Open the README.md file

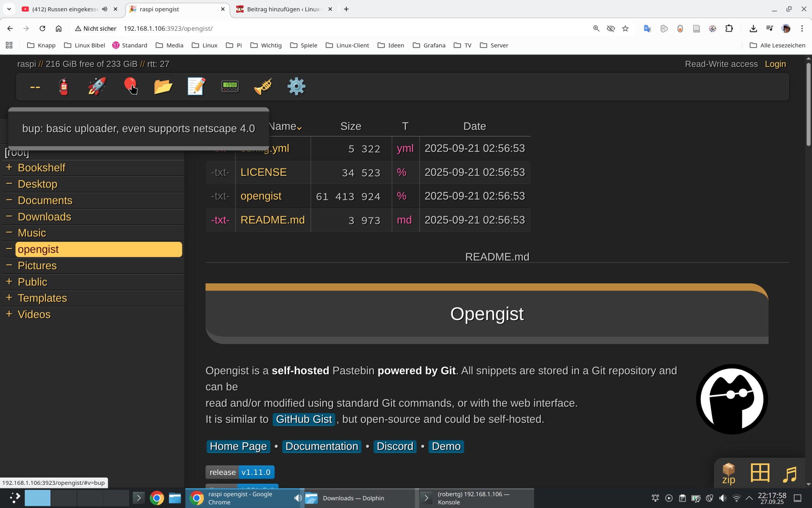click(x=272, y=220)
